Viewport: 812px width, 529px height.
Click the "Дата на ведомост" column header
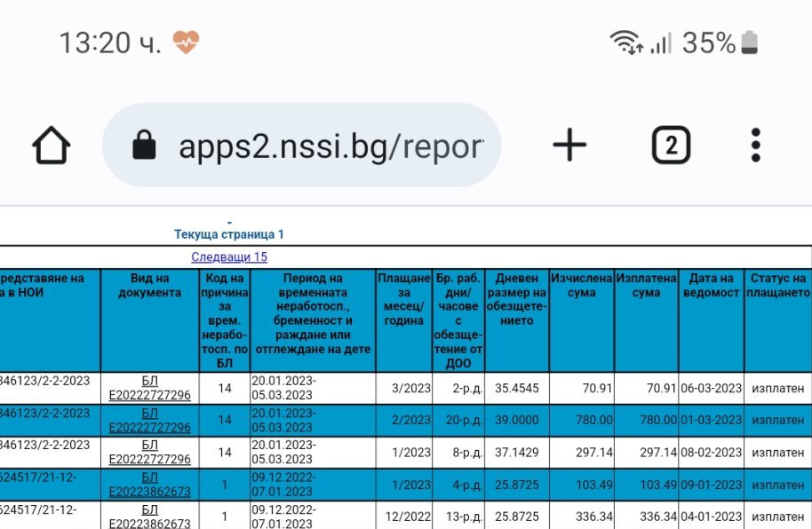tap(711, 286)
